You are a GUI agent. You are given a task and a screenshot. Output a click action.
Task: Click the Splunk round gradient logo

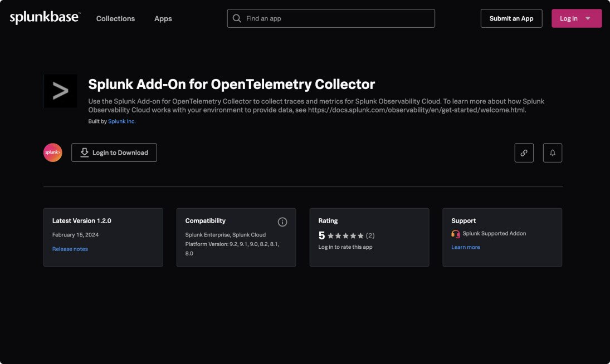53,153
